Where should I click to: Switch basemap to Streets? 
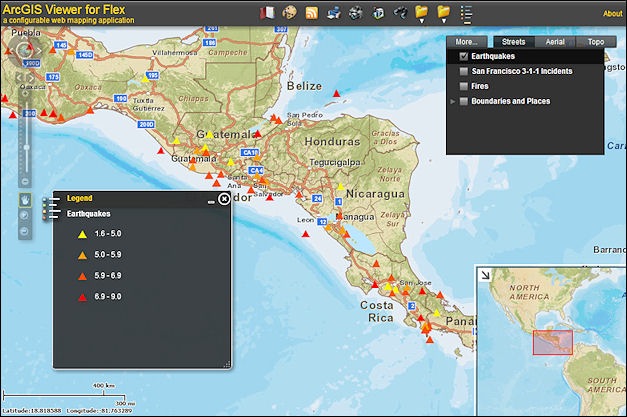click(x=513, y=42)
